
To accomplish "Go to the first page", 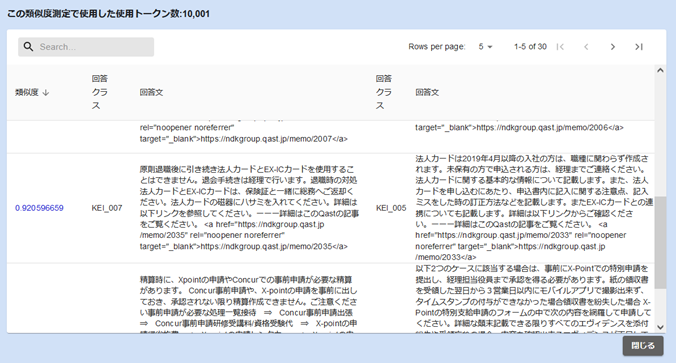I will click(560, 47).
